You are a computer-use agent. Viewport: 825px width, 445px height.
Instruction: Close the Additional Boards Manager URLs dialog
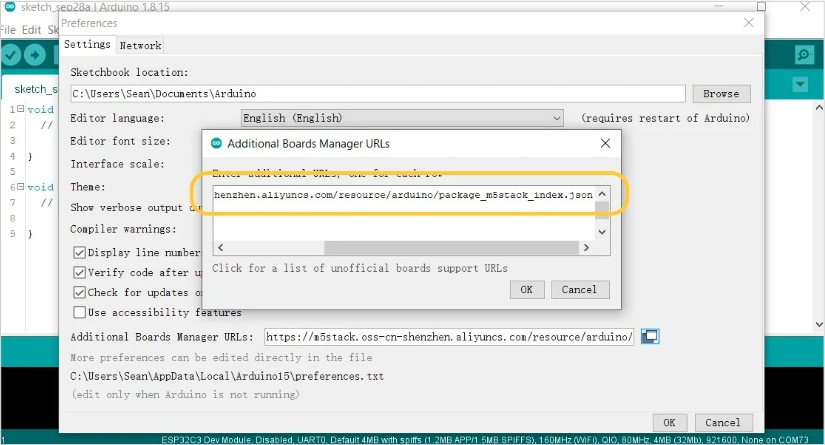tap(605, 144)
